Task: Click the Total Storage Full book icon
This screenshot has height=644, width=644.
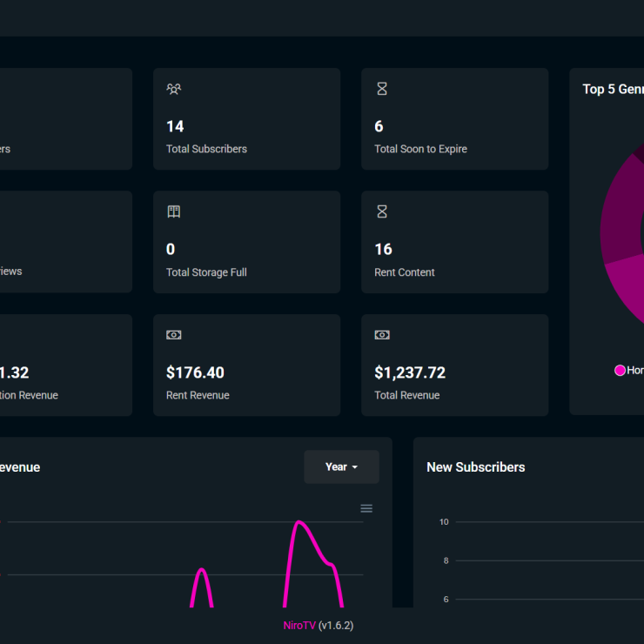Action: [x=174, y=211]
